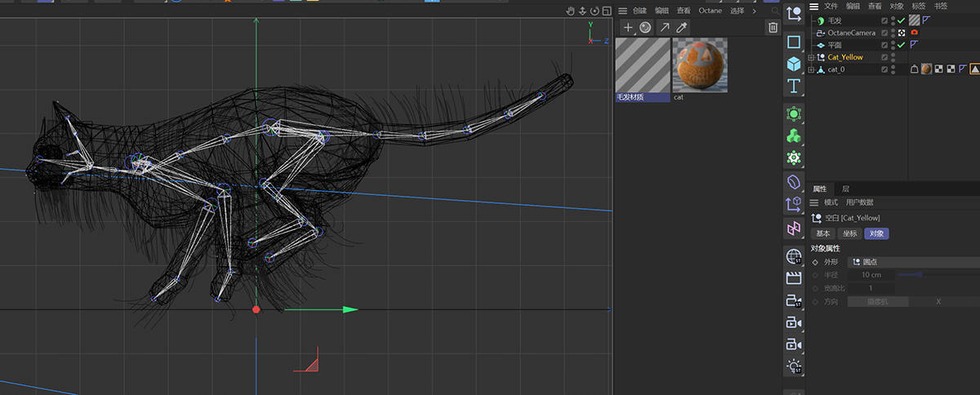The image size is (980, 395).
Task: Click the new material plus icon
Action: (627, 28)
